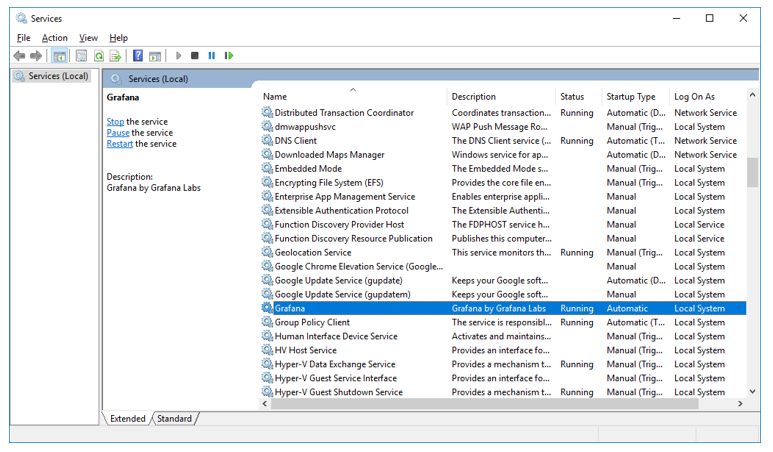Click the Pause the service link
Screen dimensions: 773x452
tap(118, 133)
